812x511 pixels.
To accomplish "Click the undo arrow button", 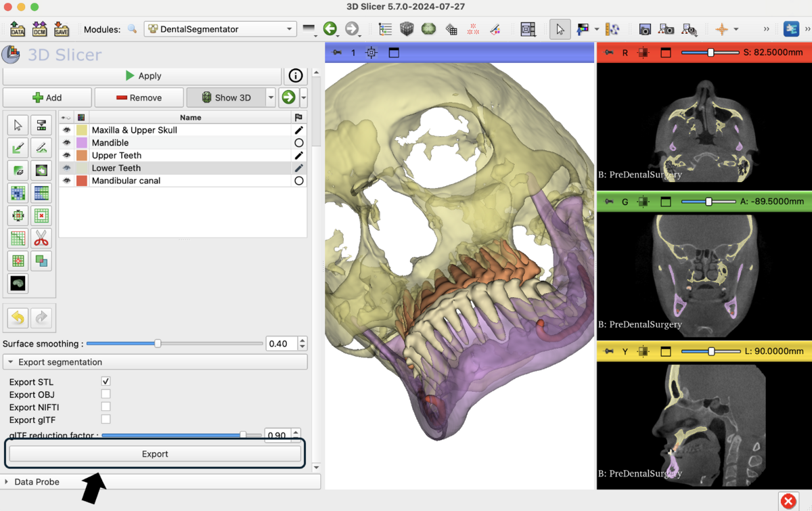I will 18,317.
